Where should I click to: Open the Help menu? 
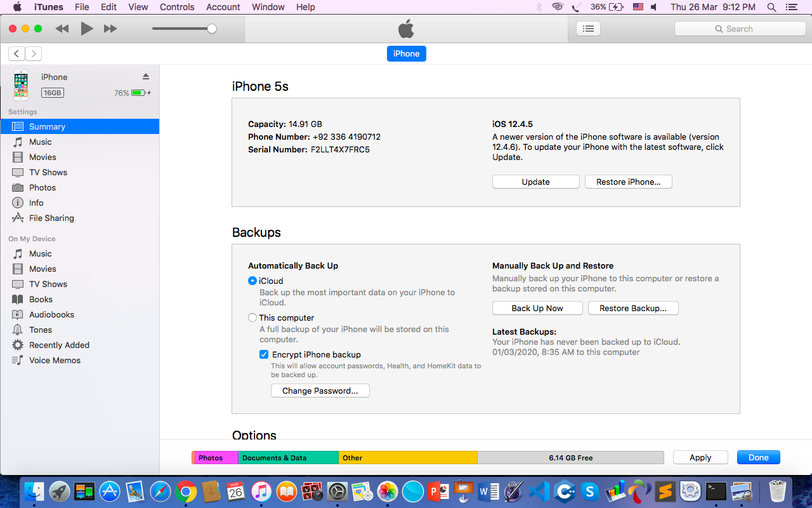click(306, 7)
